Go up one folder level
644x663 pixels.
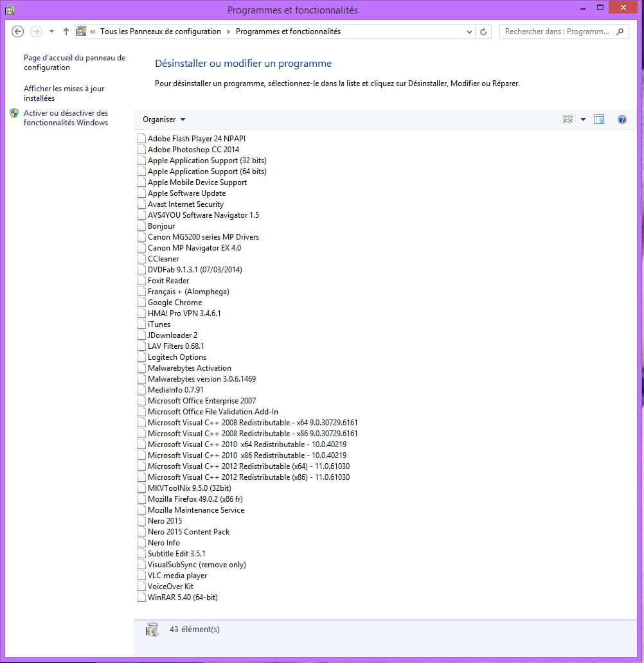tap(66, 31)
